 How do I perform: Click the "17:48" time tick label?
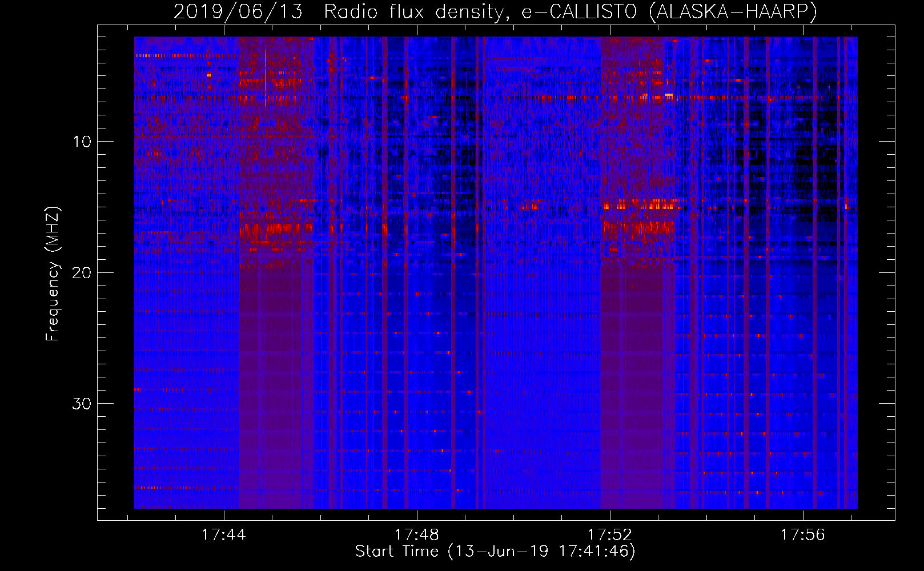[417, 534]
